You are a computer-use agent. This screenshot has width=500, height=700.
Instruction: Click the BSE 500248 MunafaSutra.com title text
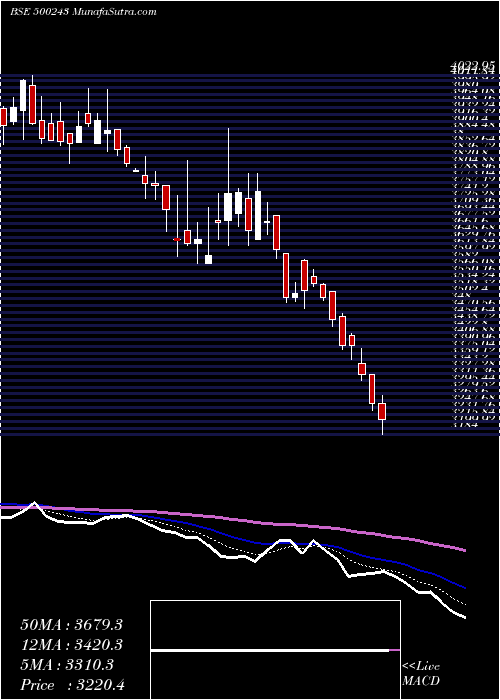[x=83, y=12]
